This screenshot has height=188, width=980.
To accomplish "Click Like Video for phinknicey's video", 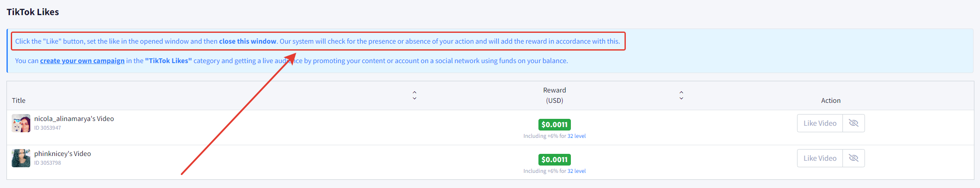I will 820,158.
